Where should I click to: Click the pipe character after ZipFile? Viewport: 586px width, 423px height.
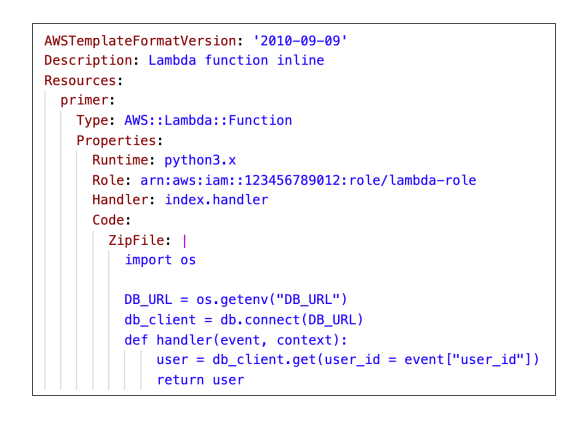pyautogui.click(x=185, y=241)
